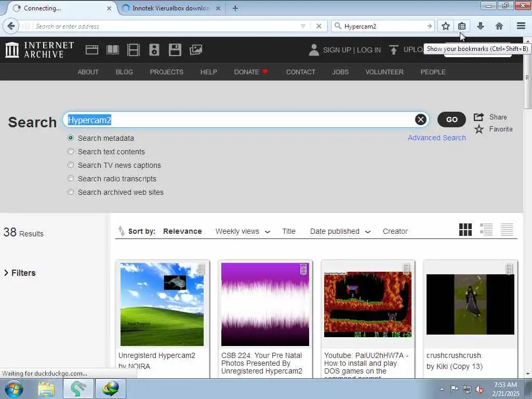532x399 pixels.
Task: Open a new browser tab
Action: click(235, 8)
